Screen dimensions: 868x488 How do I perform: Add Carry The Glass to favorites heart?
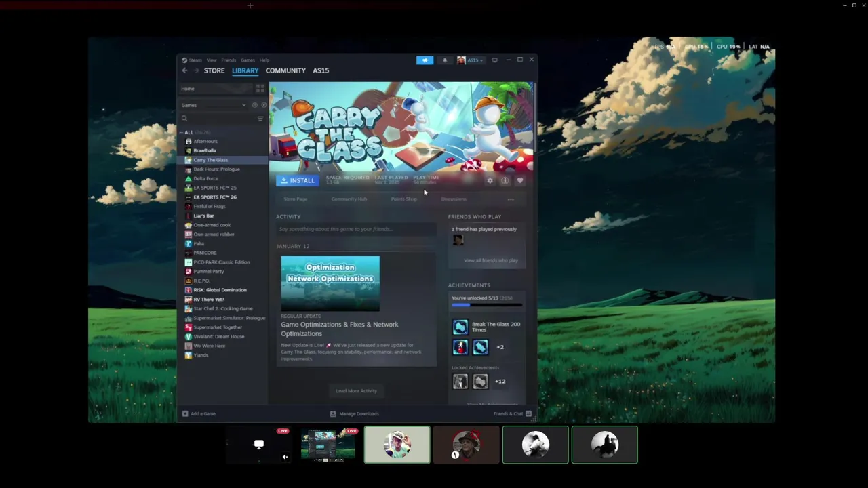[x=520, y=180]
